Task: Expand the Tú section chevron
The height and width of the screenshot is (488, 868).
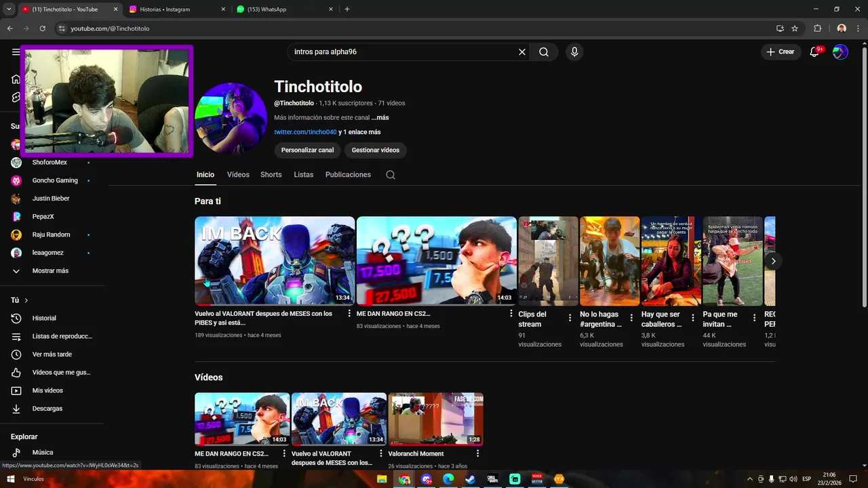Action: click(x=26, y=300)
